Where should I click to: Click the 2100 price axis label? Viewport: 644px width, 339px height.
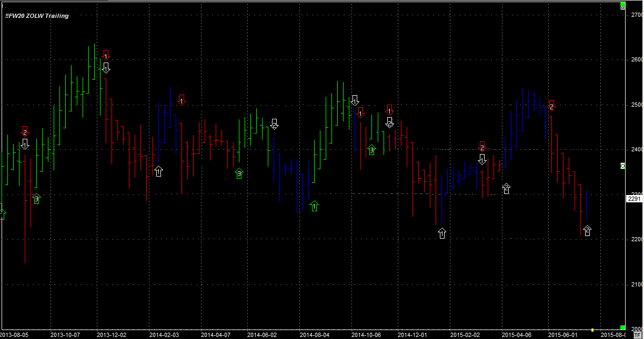coord(636,284)
